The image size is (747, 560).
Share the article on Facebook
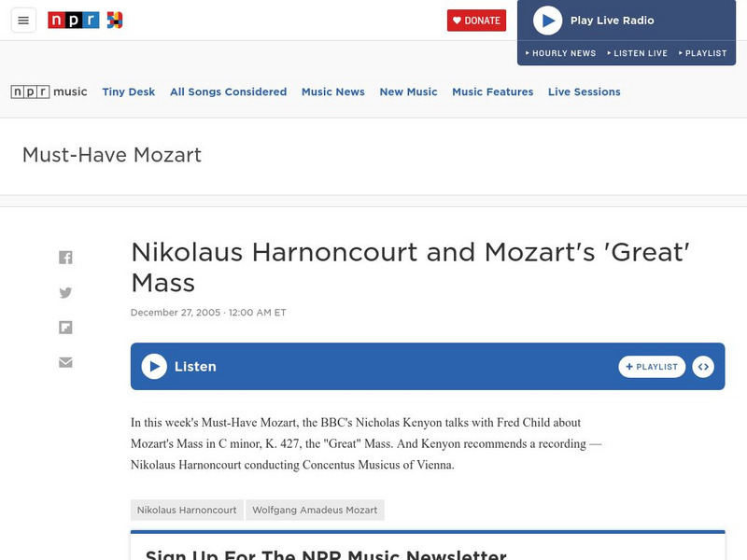point(65,256)
